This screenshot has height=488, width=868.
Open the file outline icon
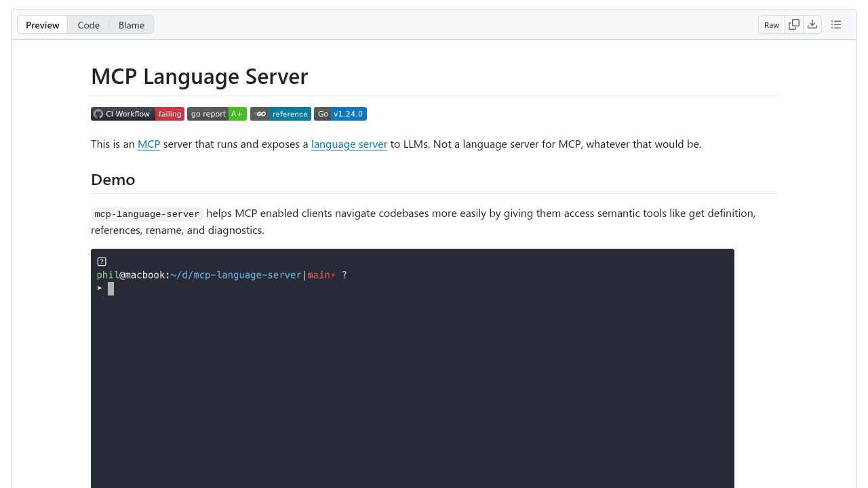pos(836,24)
